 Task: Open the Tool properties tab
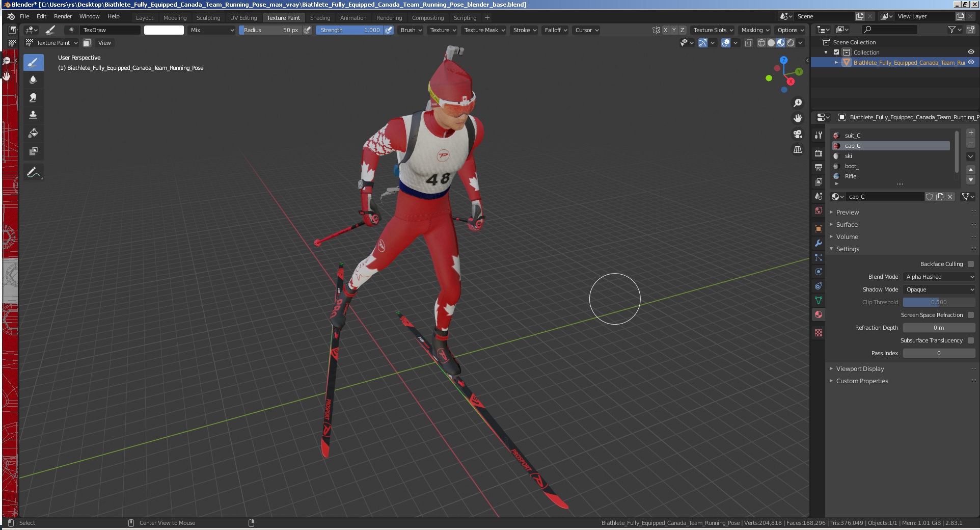[819, 135]
